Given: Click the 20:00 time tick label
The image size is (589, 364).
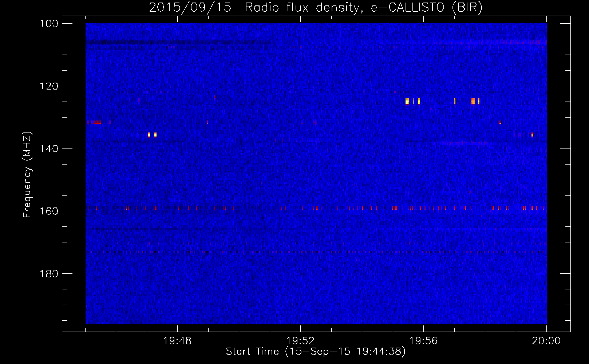Looking at the screenshot, I should pos(546,341).
